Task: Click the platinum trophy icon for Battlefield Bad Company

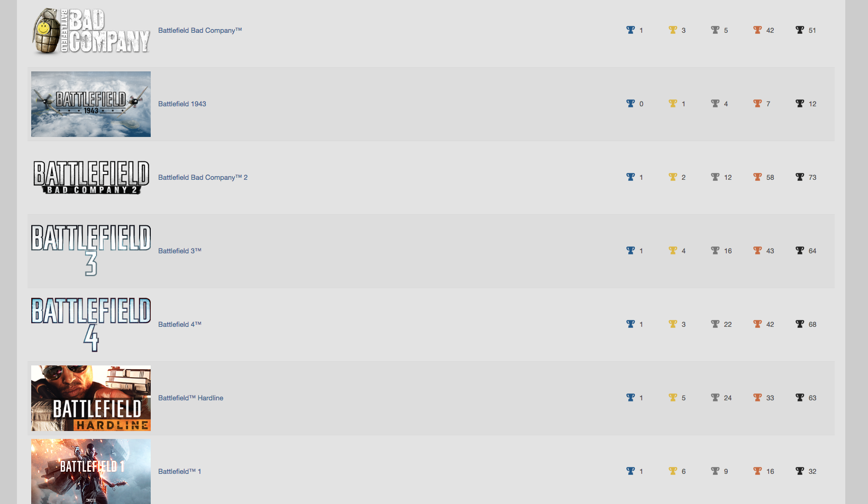Action: tap(631, 30)
